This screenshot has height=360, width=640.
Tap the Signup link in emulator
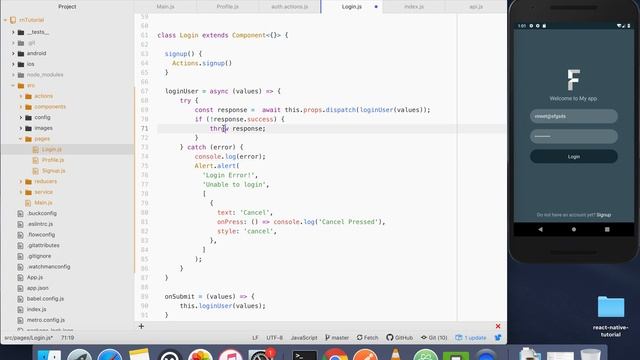[x=604, y=215]
